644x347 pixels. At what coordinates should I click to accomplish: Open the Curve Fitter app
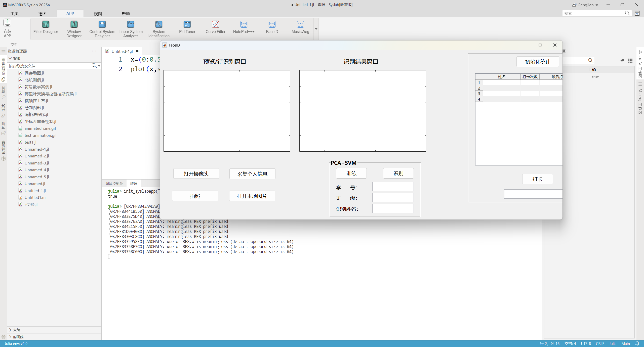point(215,27)
